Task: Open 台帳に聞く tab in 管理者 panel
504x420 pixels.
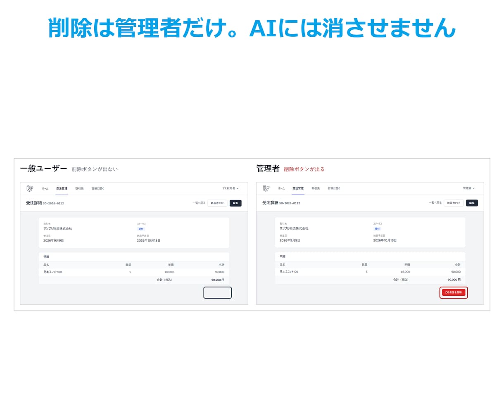Action: 334,188
